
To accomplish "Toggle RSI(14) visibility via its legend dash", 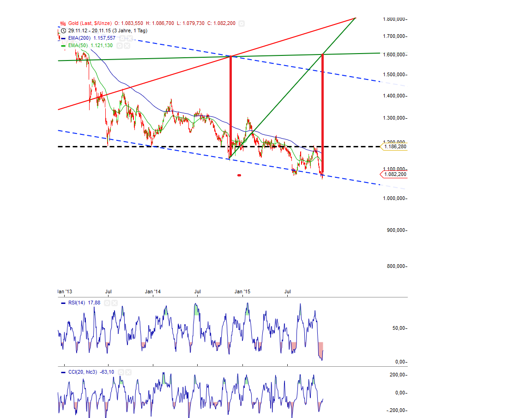I will (63, 303).
